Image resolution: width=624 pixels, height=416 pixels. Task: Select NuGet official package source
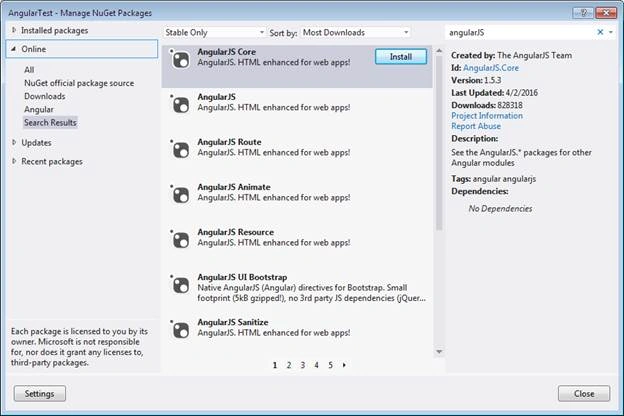79,83
